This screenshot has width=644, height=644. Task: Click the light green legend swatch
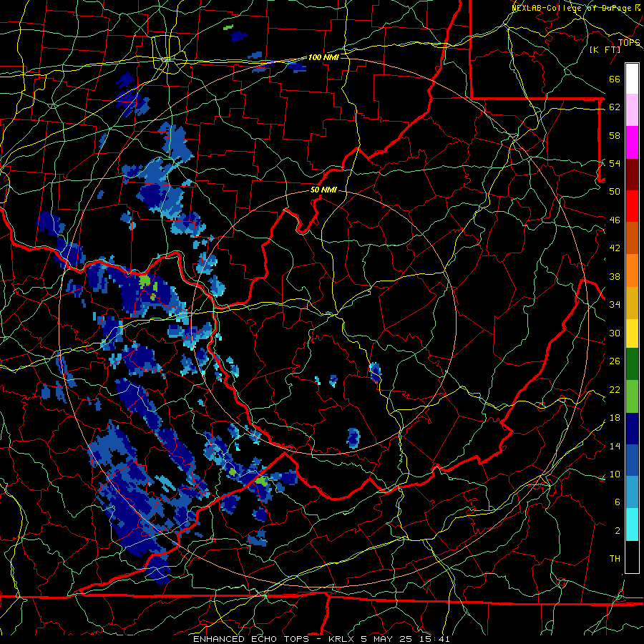(632, 396)
